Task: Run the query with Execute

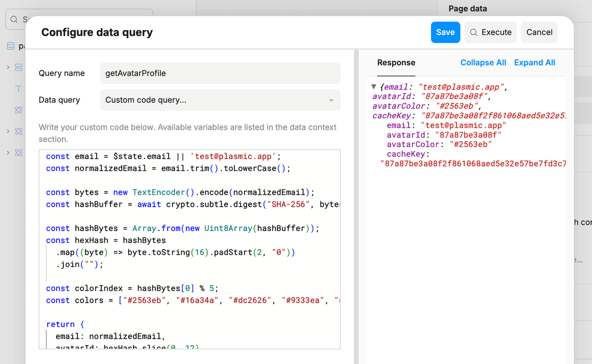Action: 490,33
